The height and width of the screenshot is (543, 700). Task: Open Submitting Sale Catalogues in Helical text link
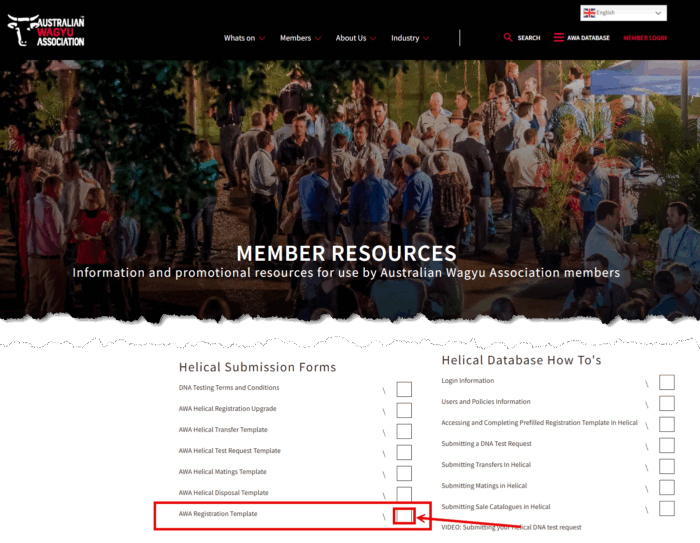pos(496,506)
